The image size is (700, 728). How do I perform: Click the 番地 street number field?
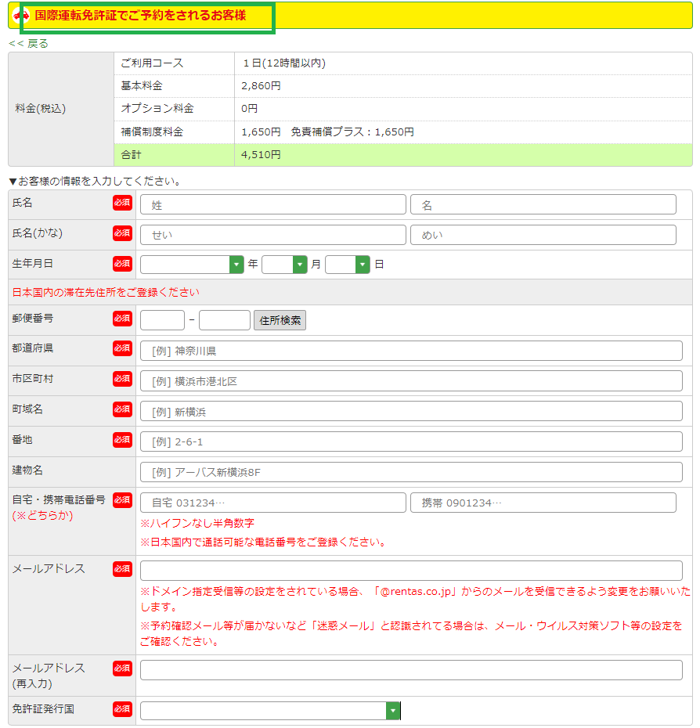411,441
